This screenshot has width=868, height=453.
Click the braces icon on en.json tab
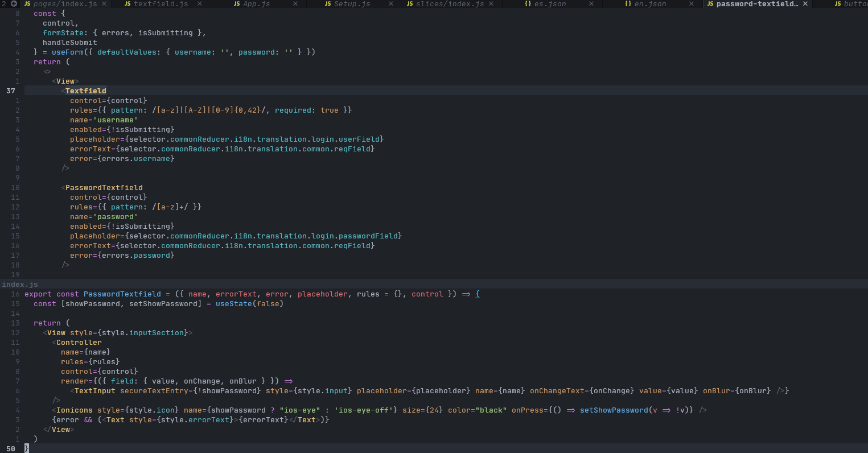tap(628, 4)
